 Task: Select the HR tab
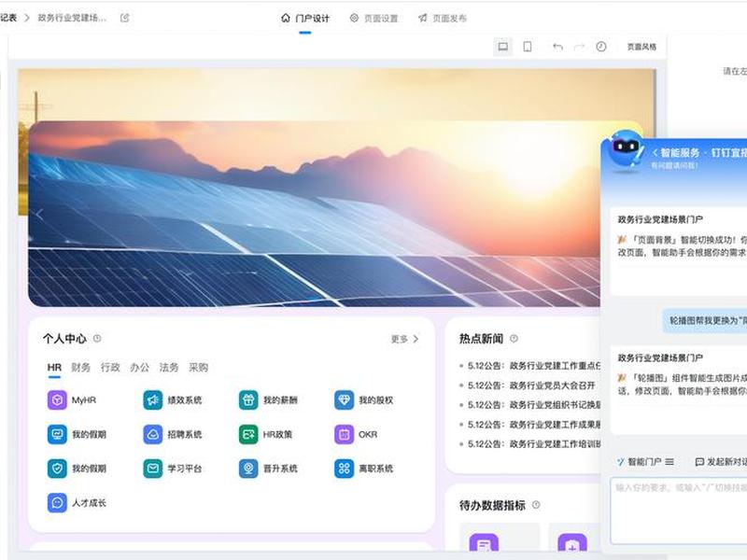tap(54, 368)
